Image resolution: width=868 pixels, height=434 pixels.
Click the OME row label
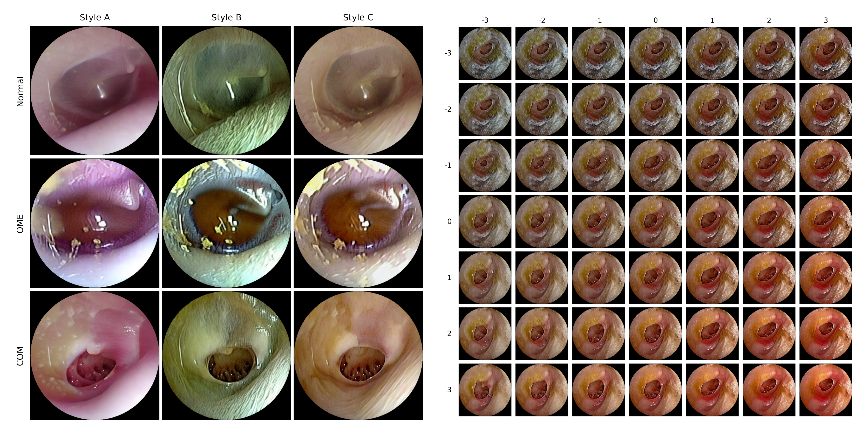point(20,224)
